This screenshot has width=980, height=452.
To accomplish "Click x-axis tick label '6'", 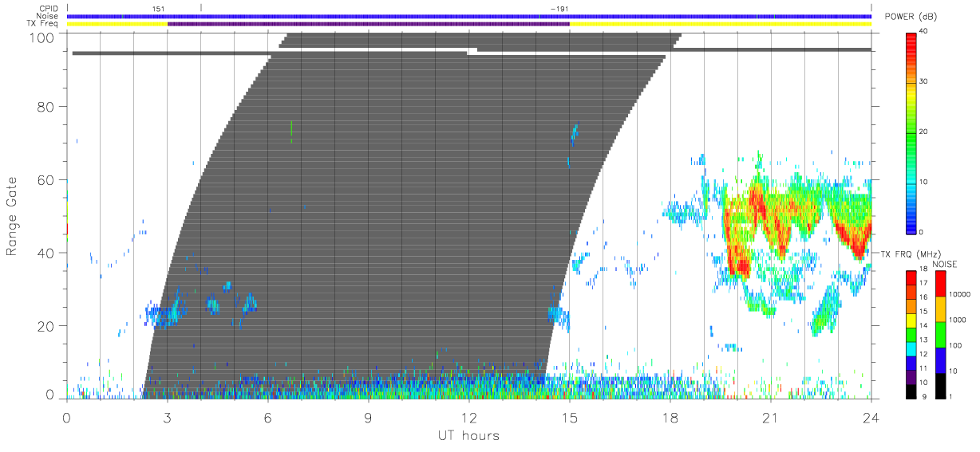I will click(x=267, y=417).
